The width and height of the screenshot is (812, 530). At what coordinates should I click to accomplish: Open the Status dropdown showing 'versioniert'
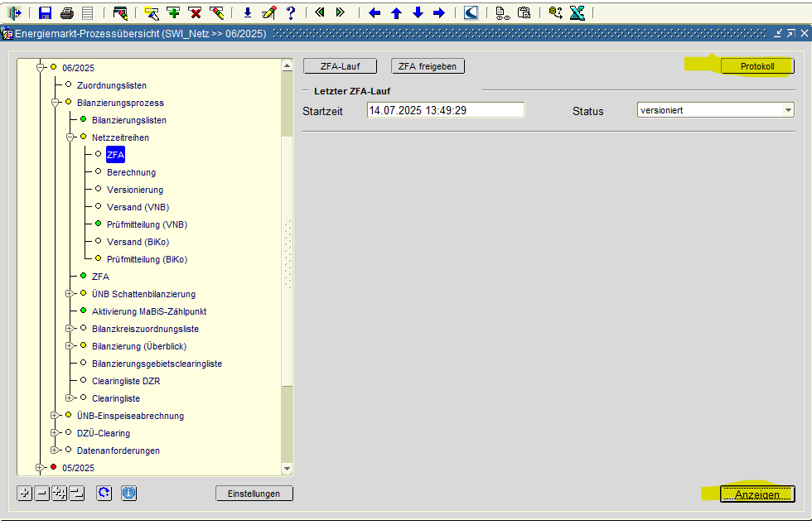(788, 110)
